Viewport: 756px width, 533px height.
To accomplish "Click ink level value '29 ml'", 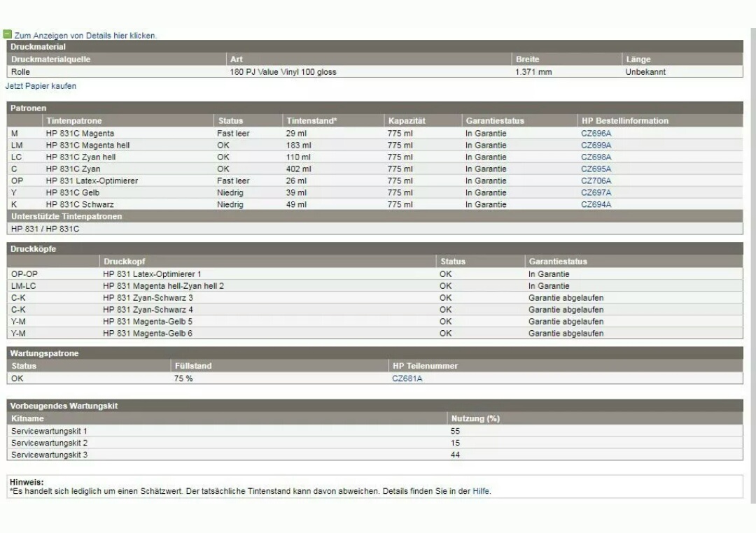I will pos(296,134).
